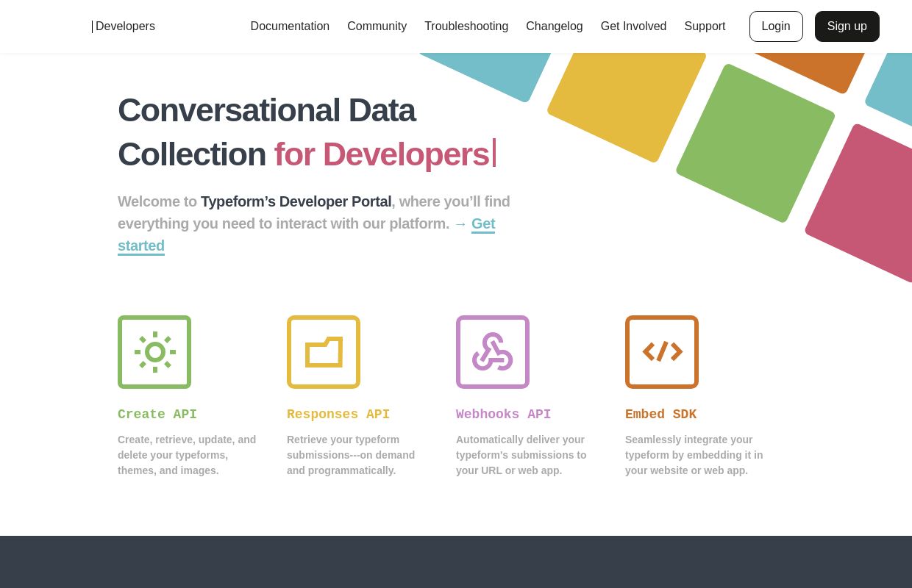
Task: Open the Documentation menu item
Action: pos(290,26)
